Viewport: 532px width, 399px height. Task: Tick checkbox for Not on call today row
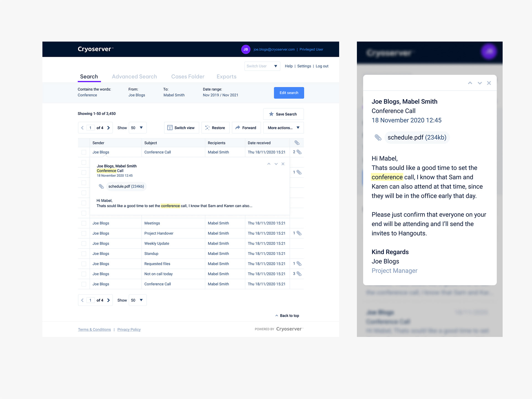[x=84, y=274]
